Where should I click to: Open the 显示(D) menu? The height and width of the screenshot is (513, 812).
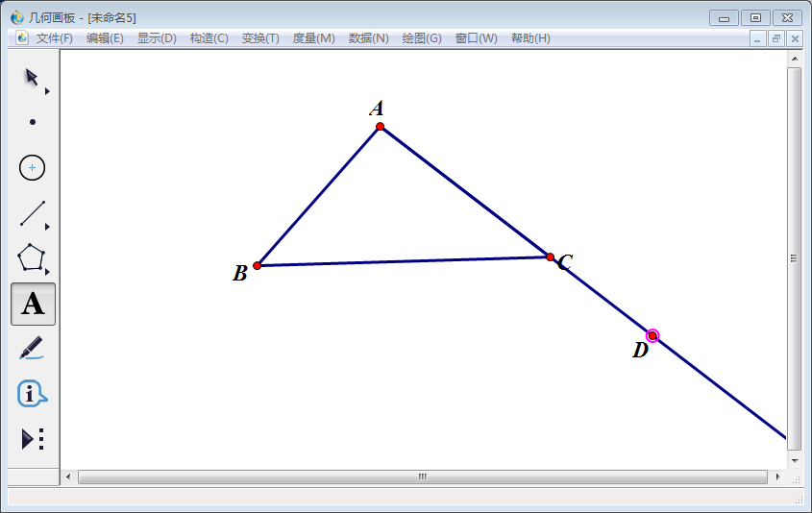tap(157, 38)
